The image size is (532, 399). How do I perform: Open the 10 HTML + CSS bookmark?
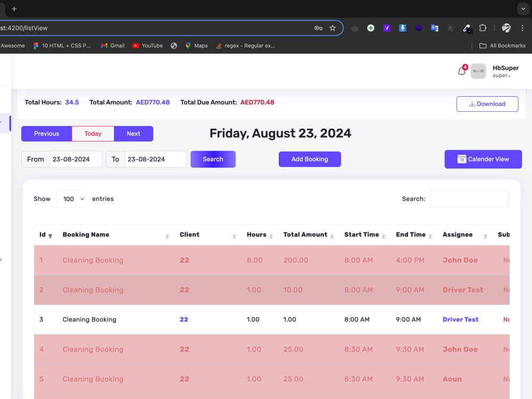[x=62, y=45]
